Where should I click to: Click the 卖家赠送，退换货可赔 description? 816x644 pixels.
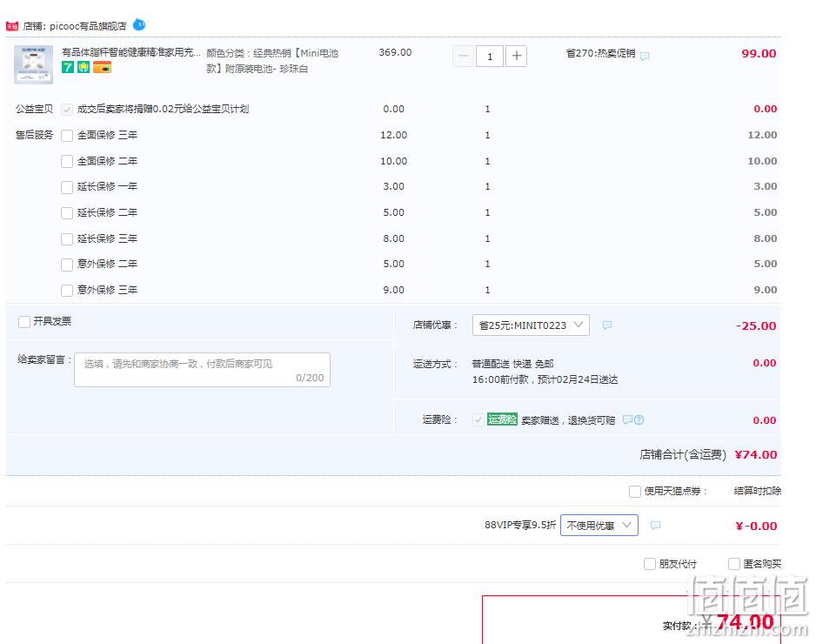click(568, 420)
